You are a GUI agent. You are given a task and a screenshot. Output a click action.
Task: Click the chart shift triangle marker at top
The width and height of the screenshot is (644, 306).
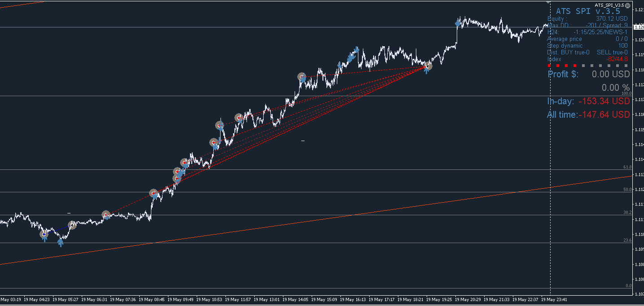(548, 2)
